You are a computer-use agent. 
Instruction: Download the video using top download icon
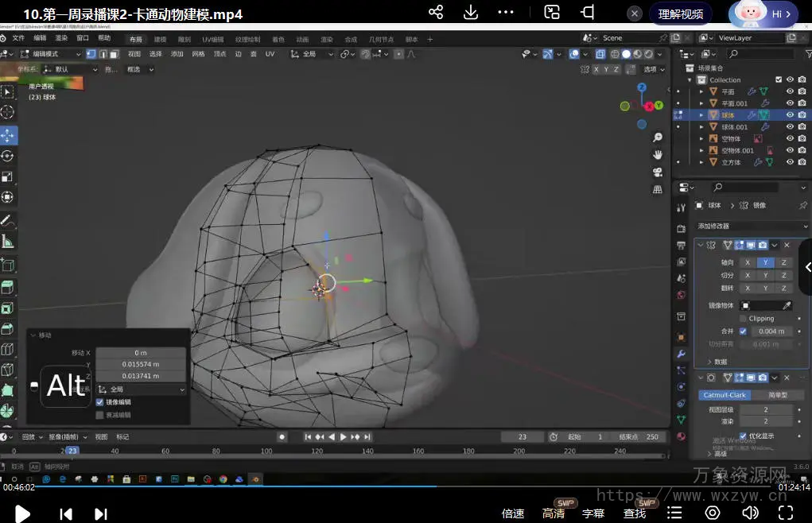click(x=471, y=12)
